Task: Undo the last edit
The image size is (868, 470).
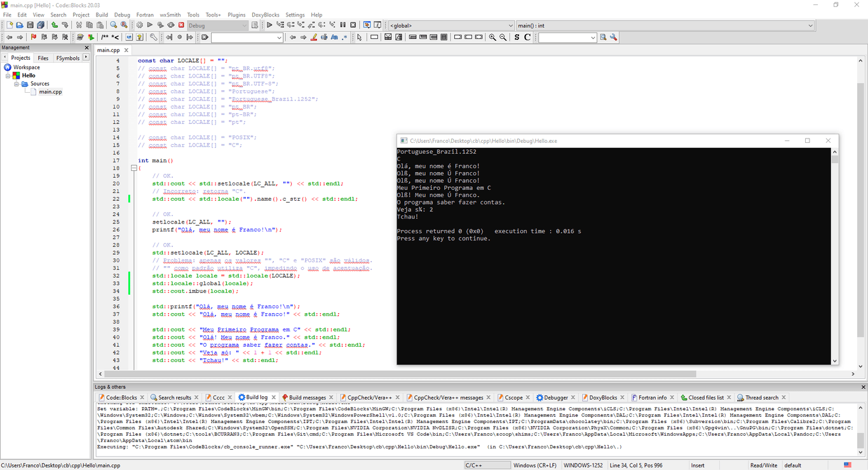Action: (x=55, y=24)
